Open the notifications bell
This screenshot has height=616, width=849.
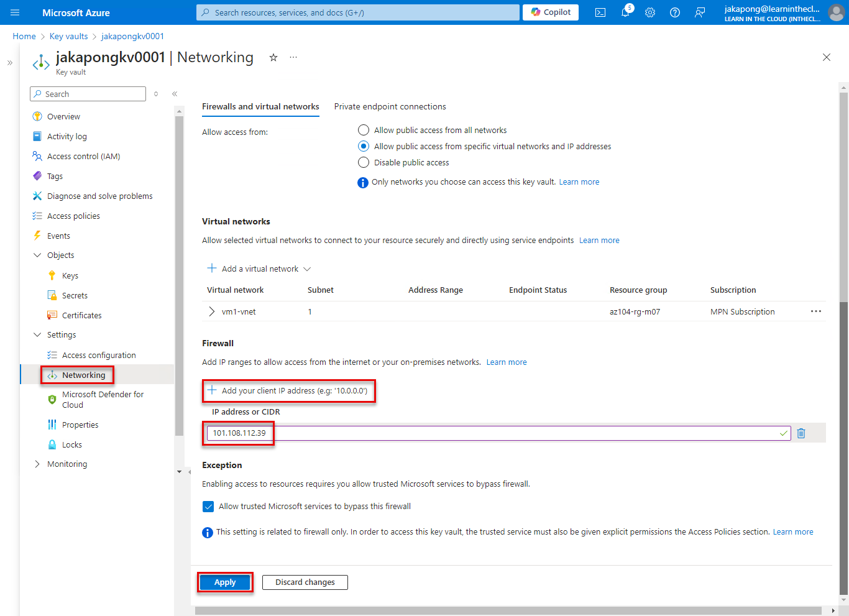[625, 12]
